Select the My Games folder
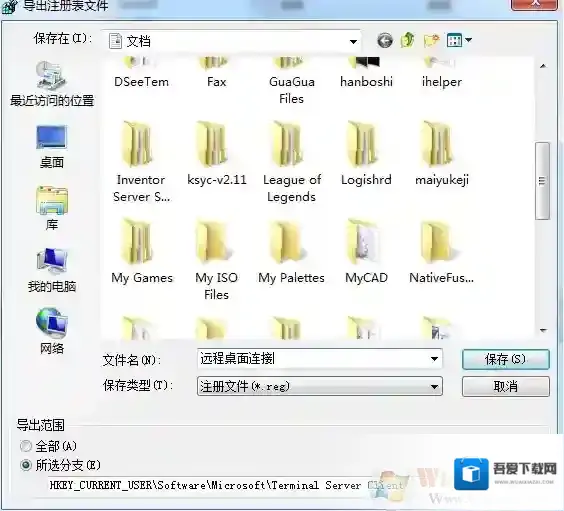This screenshot has height=511, width=564. click(142, 252)
